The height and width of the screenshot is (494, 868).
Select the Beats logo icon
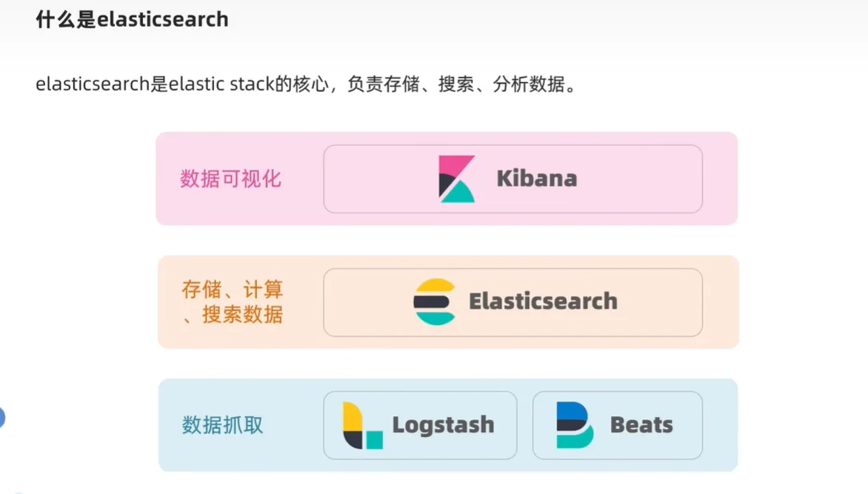click(x=575, y=425)
